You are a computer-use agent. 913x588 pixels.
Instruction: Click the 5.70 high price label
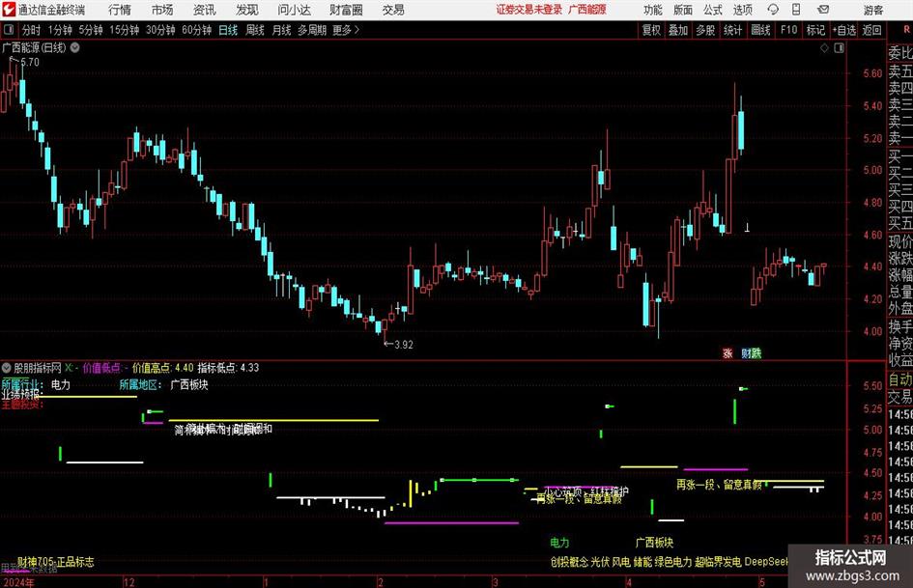click(30, 63)
